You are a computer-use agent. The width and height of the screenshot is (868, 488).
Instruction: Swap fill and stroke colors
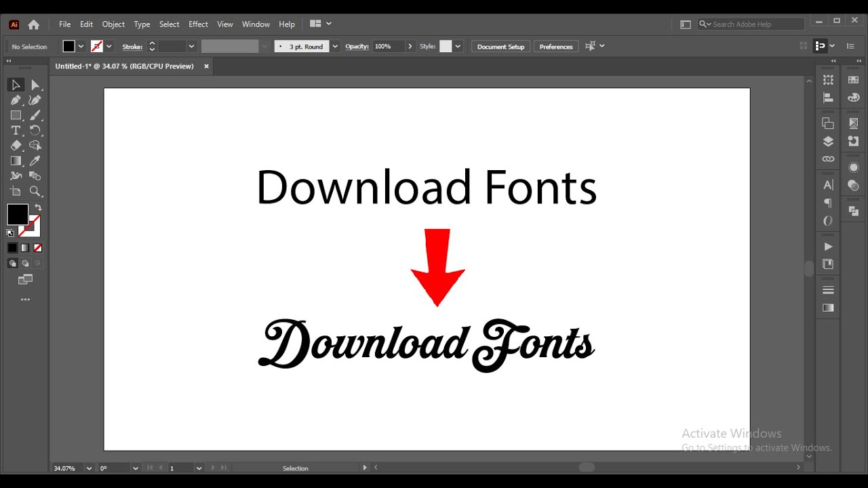click(x=38, y=208)
